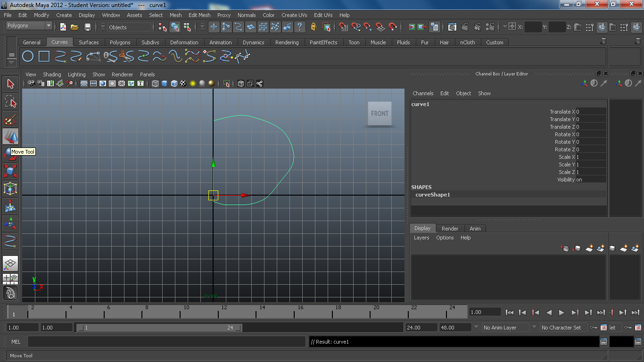Save the scene with the disk icon
Screen dimensions: 644x362
pos(87,27)
